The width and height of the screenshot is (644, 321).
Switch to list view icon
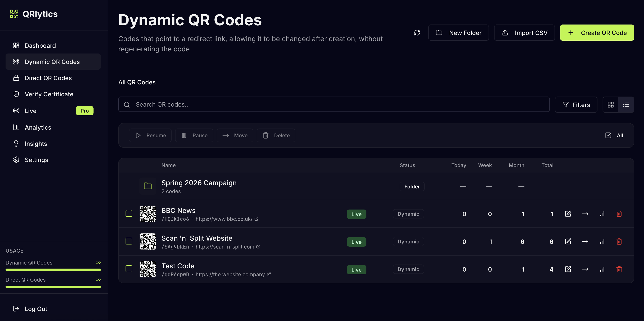coord(626,105)
